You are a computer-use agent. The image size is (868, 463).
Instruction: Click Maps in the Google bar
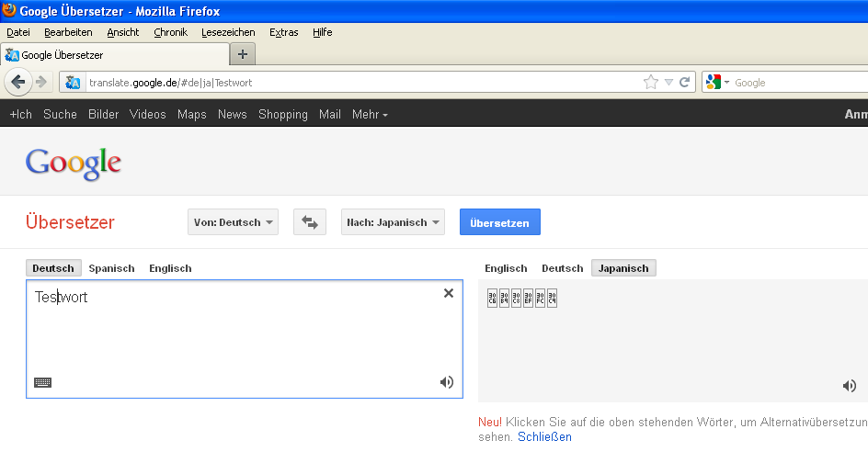(x=191, y=114)
